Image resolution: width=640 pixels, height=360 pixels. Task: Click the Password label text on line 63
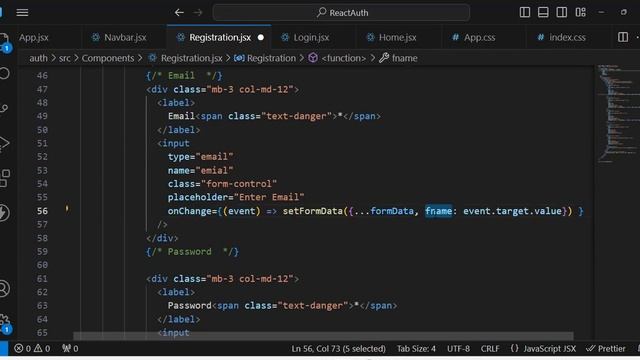pos(189,306)
